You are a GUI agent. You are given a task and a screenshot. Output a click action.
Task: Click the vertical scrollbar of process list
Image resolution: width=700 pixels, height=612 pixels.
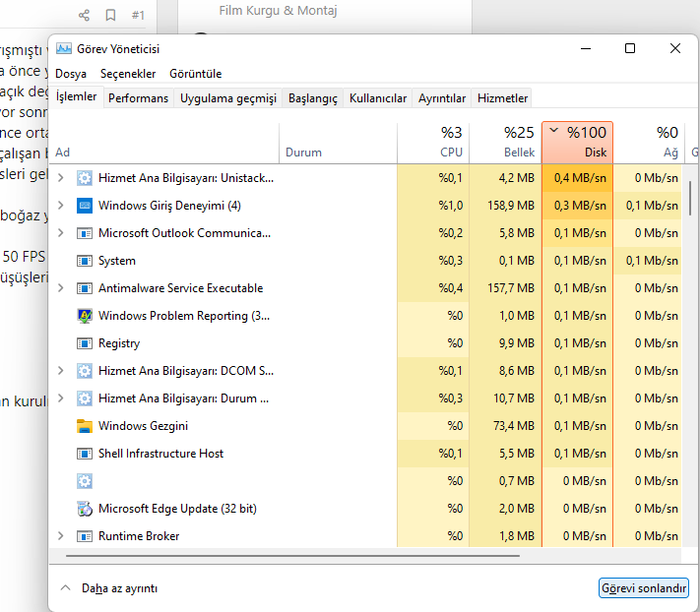tap(690, 199)
